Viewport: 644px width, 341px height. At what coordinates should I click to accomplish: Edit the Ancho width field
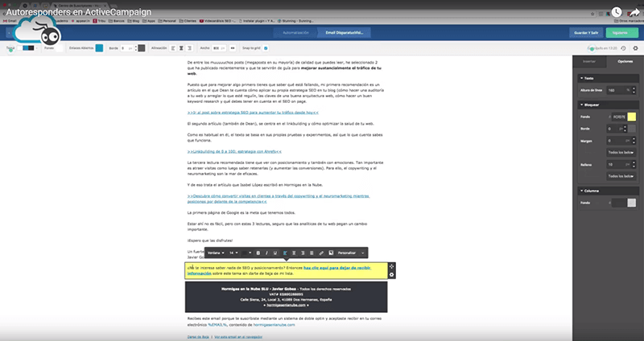coord(219,48)
